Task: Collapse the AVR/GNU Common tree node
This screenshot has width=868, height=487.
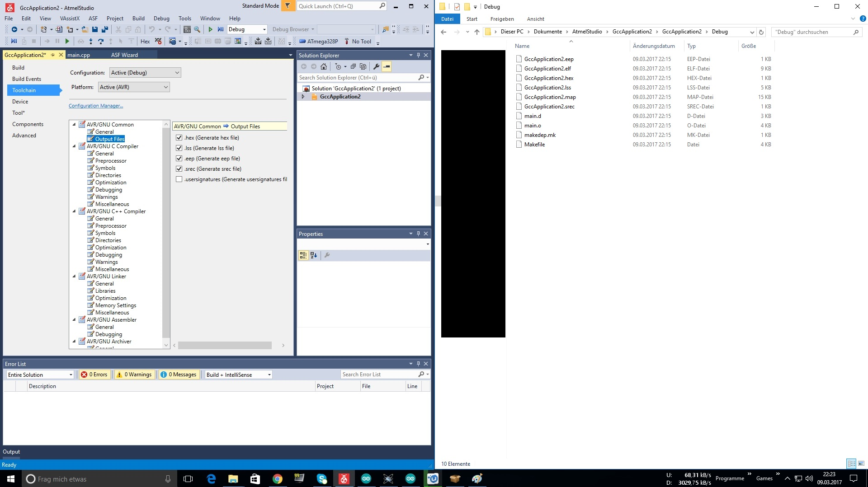Action: tap(75, 125)
